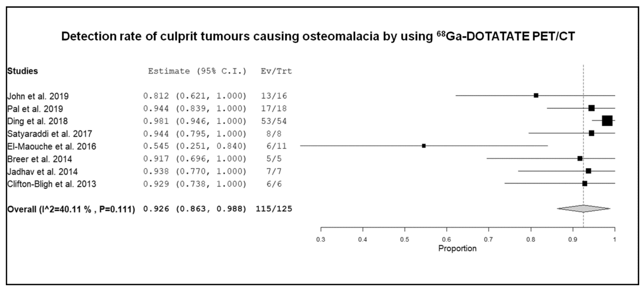
Task: Click the Clifton-Bligh et al. 2013 square marker
Action: (x=585, y=184)
